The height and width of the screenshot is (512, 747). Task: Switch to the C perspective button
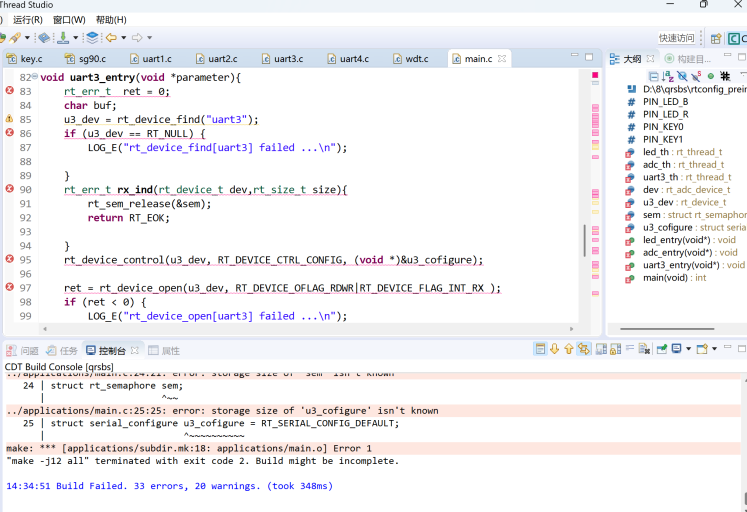[737, 39]
